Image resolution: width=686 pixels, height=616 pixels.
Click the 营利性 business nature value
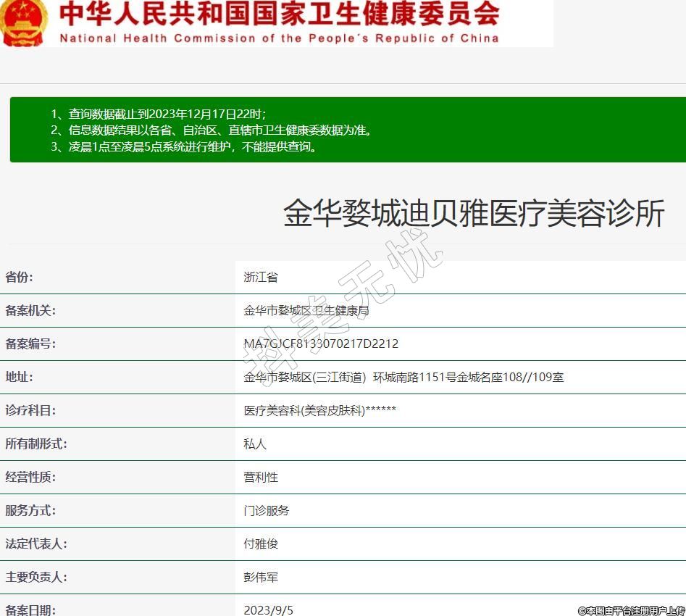261,477
